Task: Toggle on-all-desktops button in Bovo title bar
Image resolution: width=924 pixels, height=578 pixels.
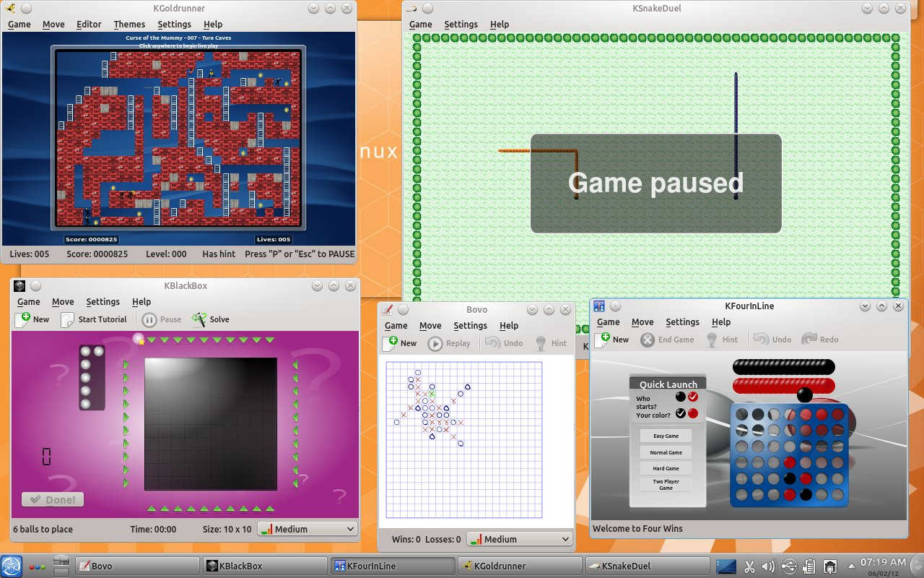Action: (x=403, y=309)
